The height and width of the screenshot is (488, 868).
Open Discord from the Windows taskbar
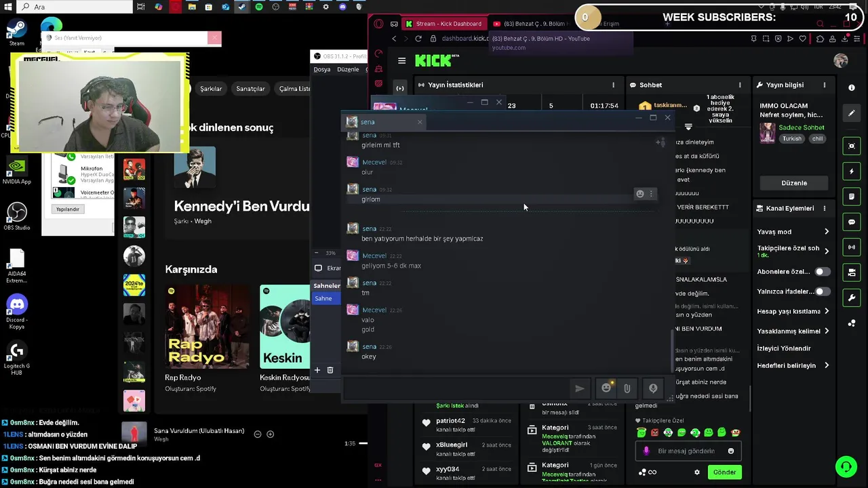pos(342,7)
